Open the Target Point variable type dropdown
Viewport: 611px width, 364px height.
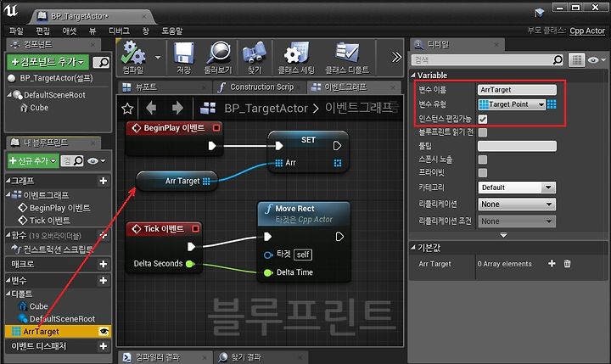[x=512, y=104]
